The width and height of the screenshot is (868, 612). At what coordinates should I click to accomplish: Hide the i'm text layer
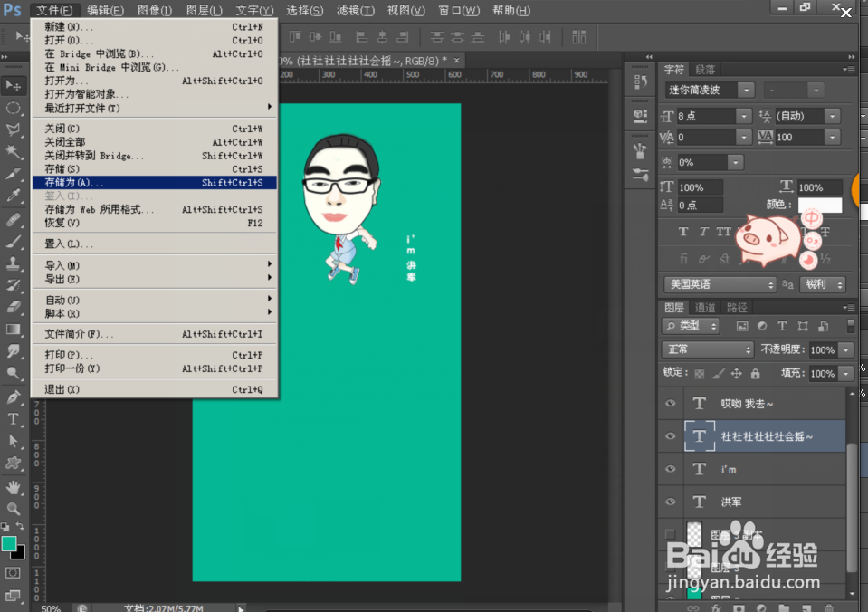(670, 469)
